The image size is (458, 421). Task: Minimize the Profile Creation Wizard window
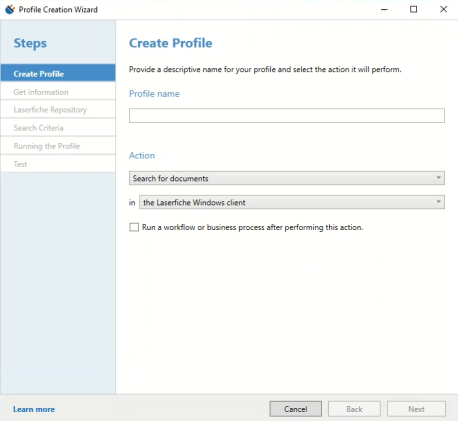pos(384,9)
